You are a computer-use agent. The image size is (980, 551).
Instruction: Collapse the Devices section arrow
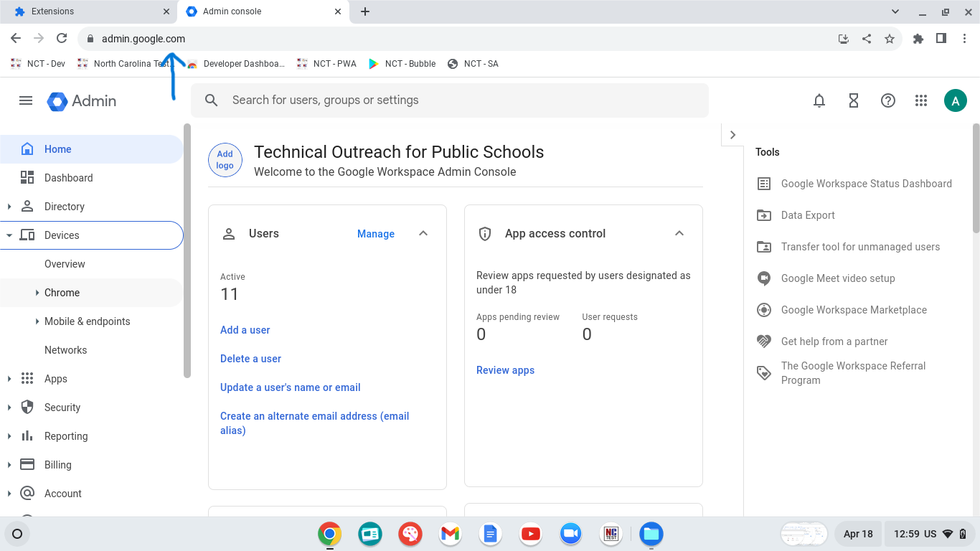pyautogui.click(x=9, y=235)
